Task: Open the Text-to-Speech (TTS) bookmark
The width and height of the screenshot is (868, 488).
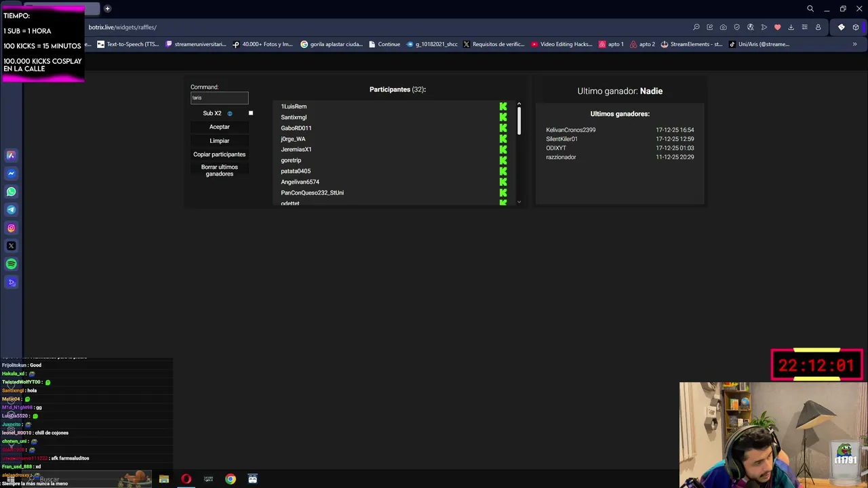Action: [x=128, y=44]
